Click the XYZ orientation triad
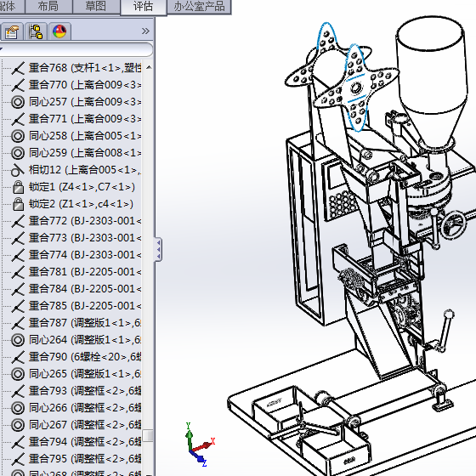Screen dimensions: 476x476 [199, 444]
